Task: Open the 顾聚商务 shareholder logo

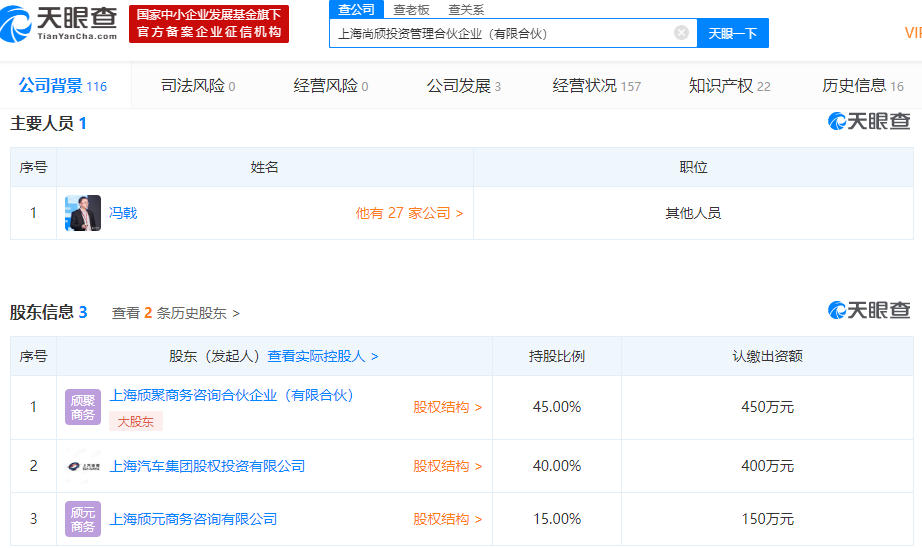Action: 83,407
